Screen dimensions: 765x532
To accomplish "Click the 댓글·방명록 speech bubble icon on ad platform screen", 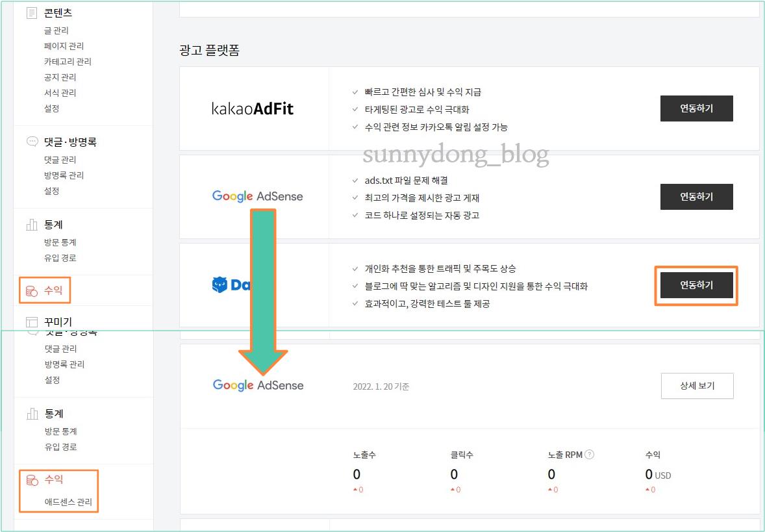I will pos(32,142).
